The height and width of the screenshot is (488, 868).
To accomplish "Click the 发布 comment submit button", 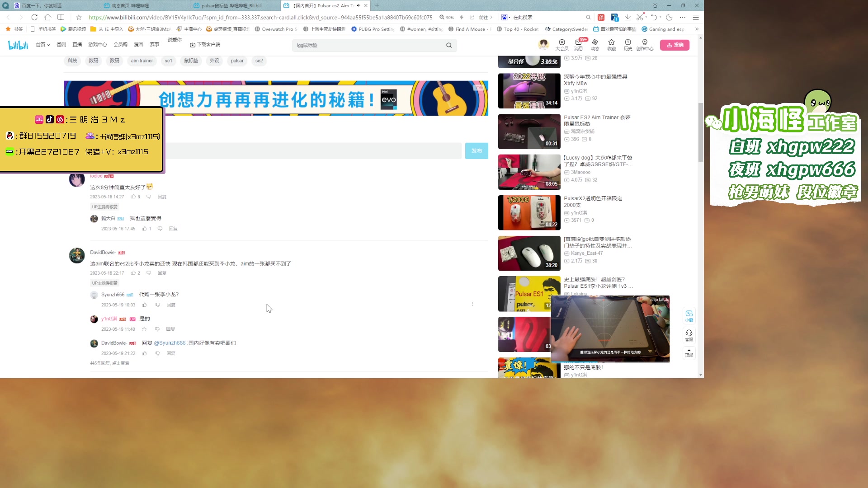I will tap(476, 151).
